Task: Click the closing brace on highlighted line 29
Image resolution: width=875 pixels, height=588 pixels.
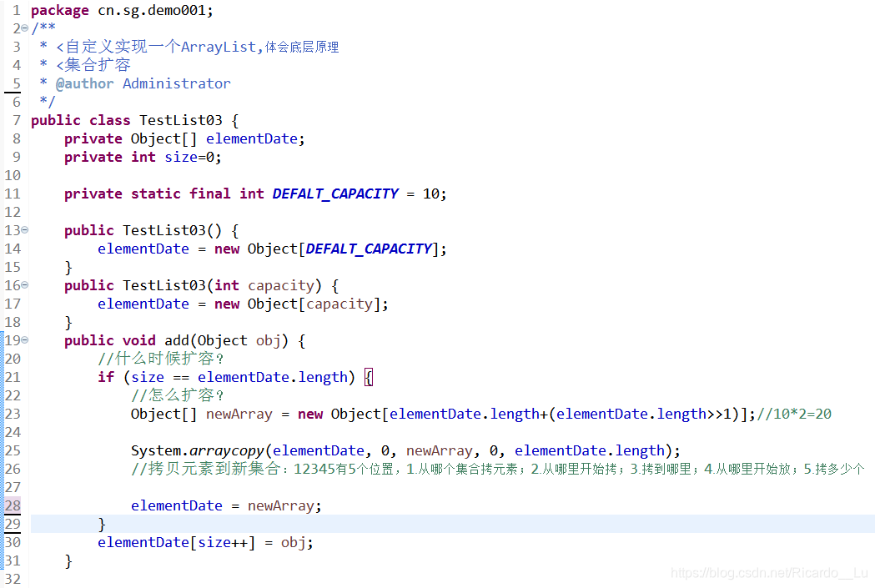Action: 102,524
